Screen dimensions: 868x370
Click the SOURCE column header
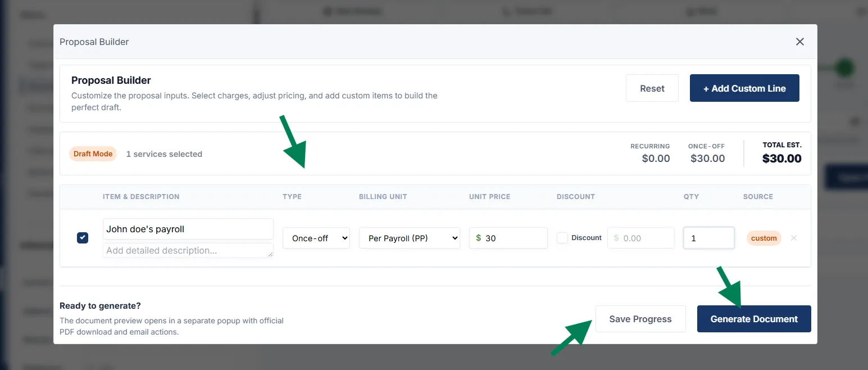[758, 197]
